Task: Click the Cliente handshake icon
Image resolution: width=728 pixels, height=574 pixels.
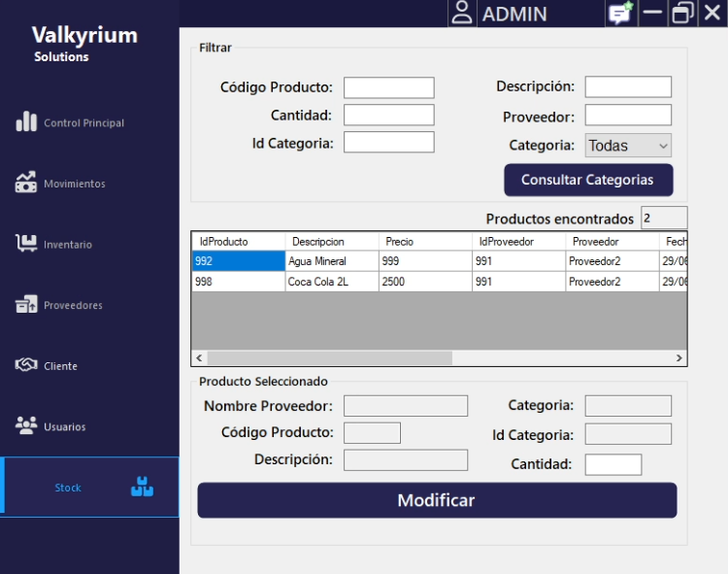Action: [x=26, y=365]
